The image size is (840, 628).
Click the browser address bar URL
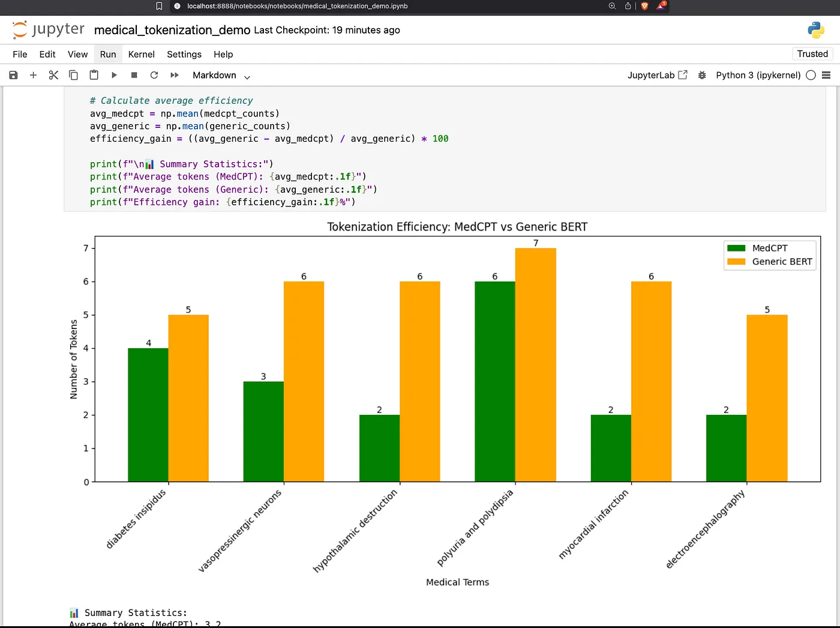tap(298, 6)
